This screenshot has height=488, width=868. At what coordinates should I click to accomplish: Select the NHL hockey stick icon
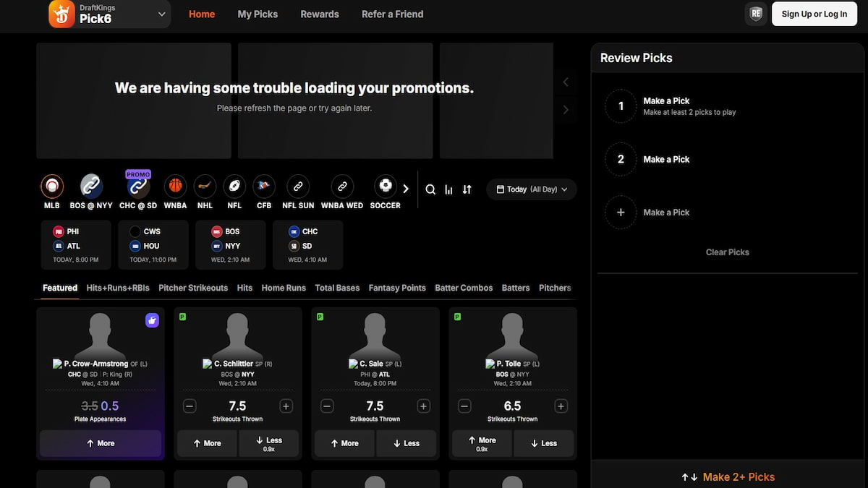tap(205, 187)
